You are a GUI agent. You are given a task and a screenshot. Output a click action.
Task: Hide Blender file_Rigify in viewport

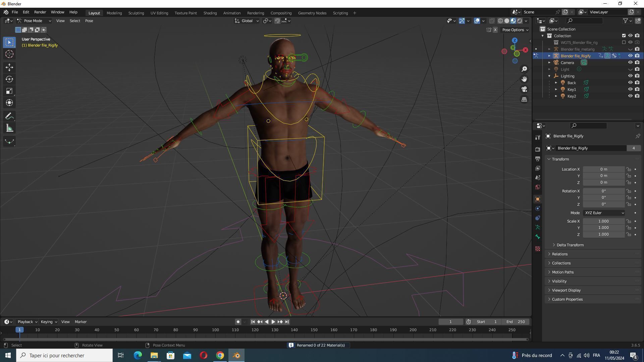coord(630,56)
